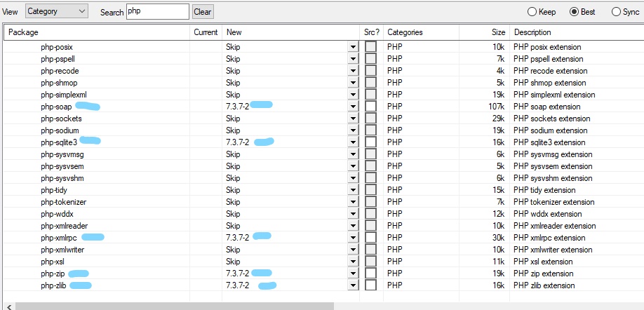Select the Keep radio button
This screenshot has width=644, height=310.
tap(532, 12)
